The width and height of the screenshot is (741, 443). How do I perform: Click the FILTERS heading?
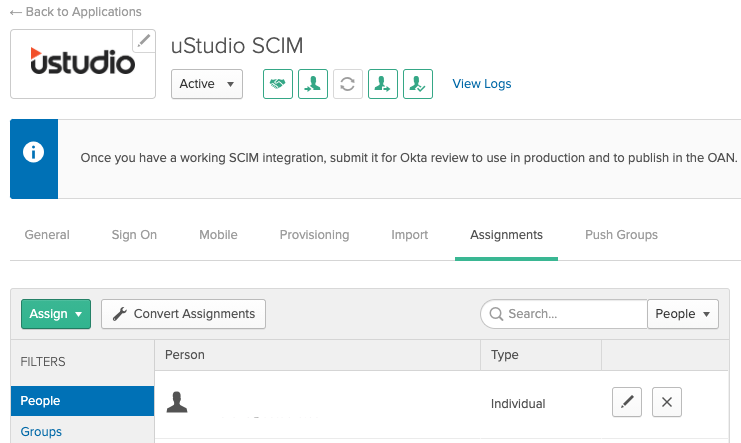click(43, 362)
